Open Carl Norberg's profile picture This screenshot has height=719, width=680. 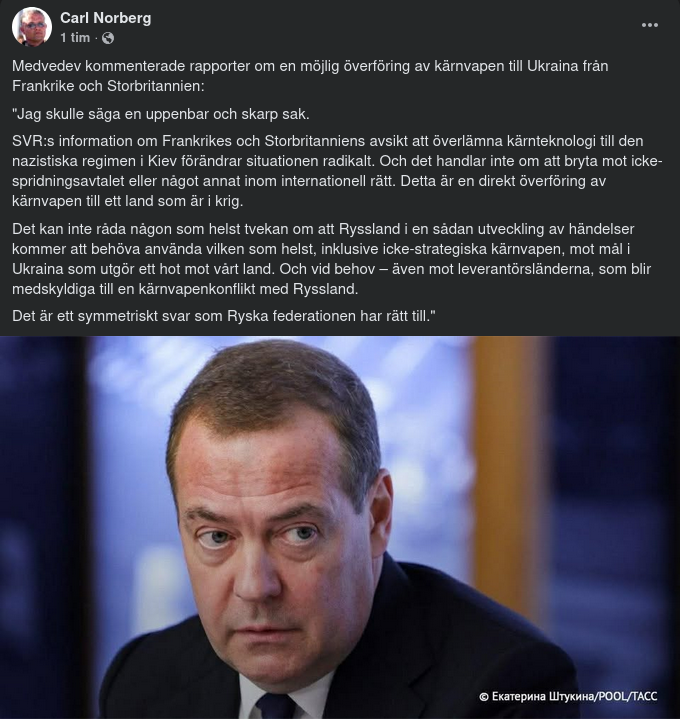[x=32, y=27]
